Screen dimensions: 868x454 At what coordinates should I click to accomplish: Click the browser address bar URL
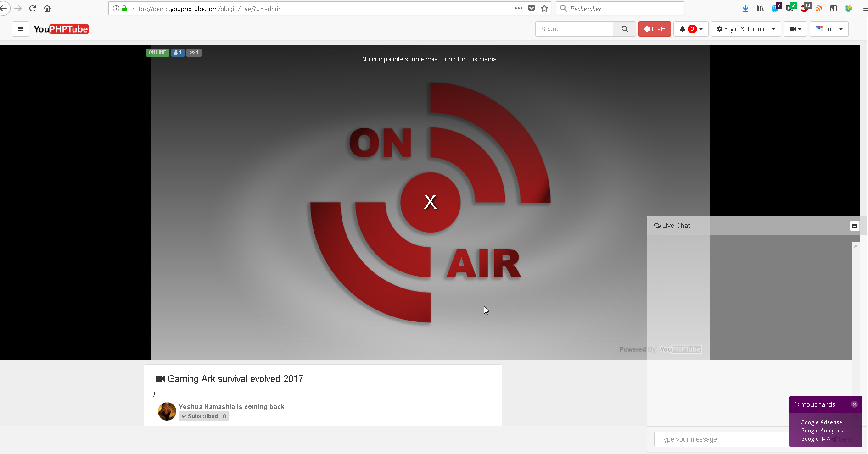tap(207, 9)
